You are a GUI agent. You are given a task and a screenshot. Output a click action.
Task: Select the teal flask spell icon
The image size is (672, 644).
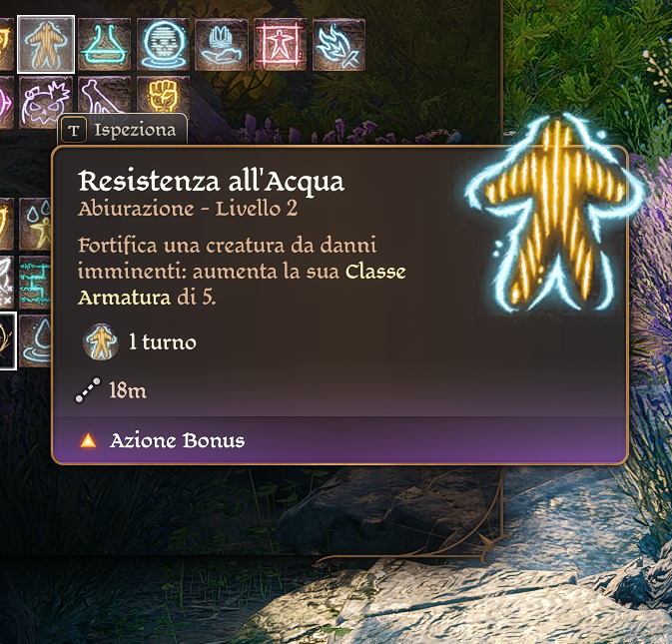click(x=105, y=45)
